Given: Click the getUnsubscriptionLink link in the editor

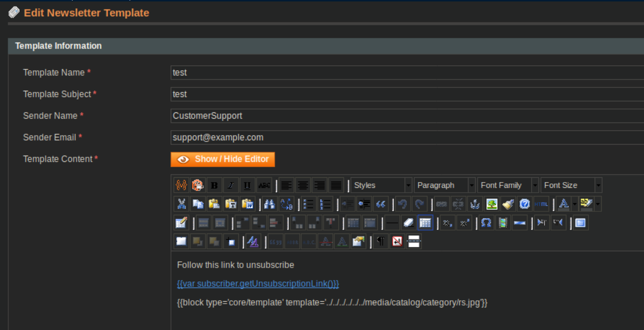Looking at the screenshot, I should [258, 283].
